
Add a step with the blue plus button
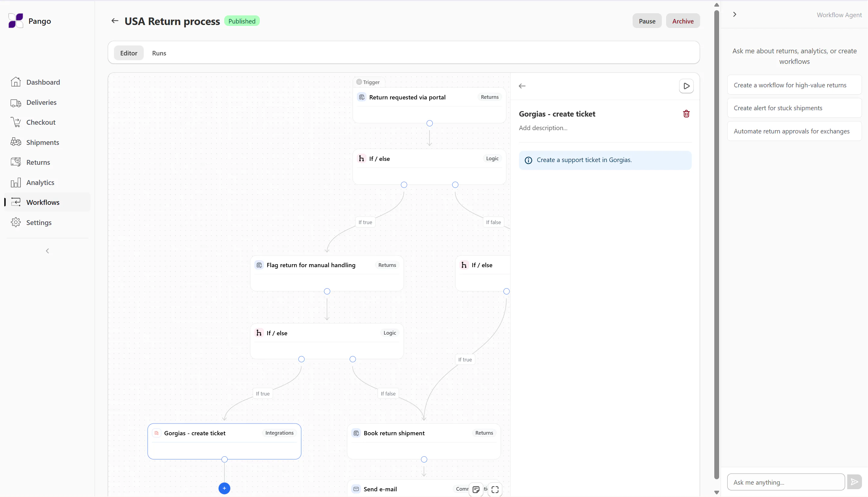click(x=224, y=488)
